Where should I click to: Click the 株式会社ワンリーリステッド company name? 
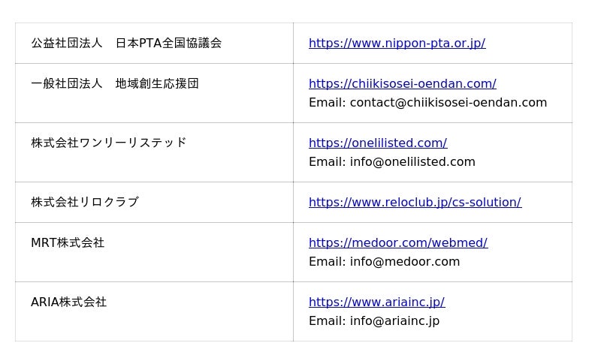coord(108,143)
